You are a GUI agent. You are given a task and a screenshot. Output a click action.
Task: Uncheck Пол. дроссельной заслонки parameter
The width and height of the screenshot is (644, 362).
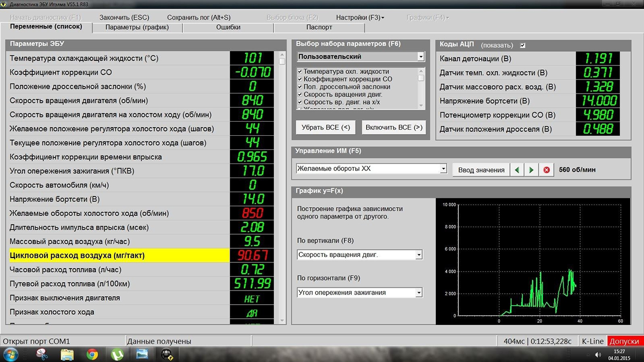[x=300, y=87]
